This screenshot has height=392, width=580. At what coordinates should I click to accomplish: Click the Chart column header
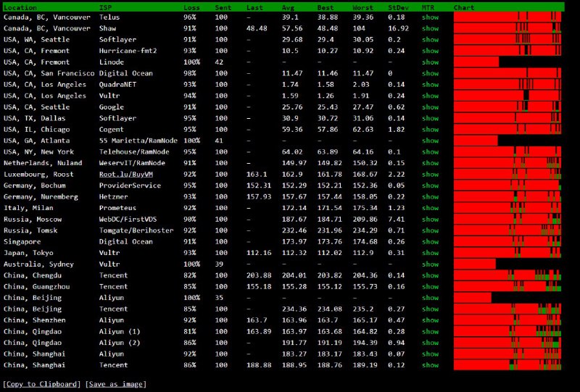(464, 7)
